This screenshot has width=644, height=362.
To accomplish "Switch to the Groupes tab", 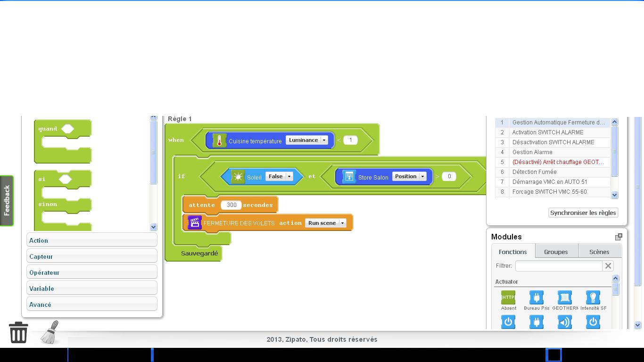I will coord(556,252).
